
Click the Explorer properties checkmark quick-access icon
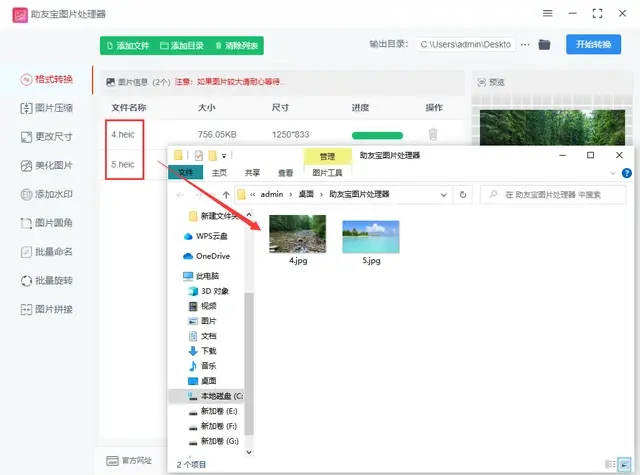point(199,155)
